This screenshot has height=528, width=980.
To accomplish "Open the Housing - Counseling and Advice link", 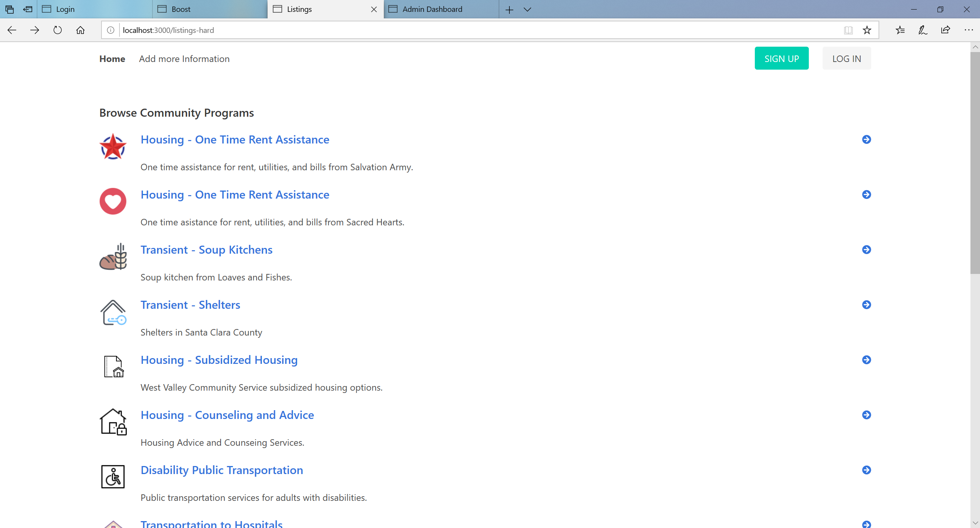I will click(227, 415).
